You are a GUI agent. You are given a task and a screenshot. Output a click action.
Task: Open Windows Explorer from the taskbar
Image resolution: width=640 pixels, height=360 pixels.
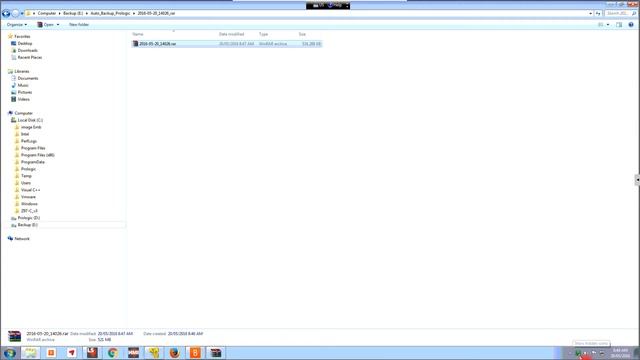tap(30, 353)
